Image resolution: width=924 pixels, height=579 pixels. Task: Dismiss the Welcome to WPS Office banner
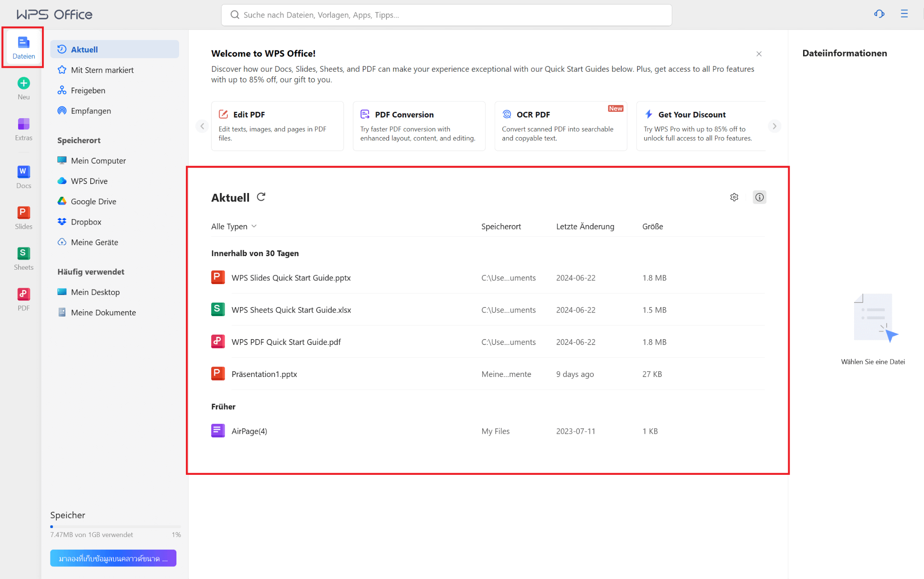(759, 53)
